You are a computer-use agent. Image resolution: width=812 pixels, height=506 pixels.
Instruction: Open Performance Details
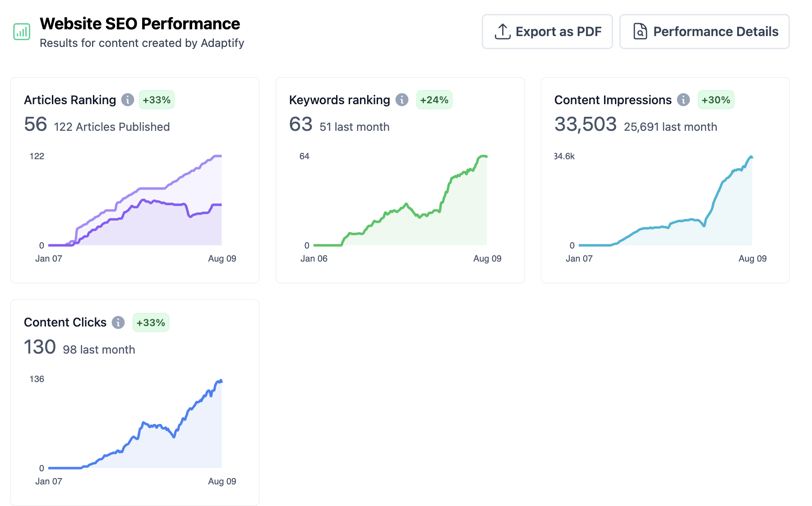coord(704,32)
